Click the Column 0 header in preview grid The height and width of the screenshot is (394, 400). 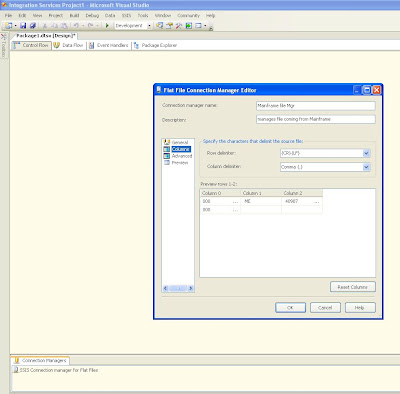click(x=220, y=193)
